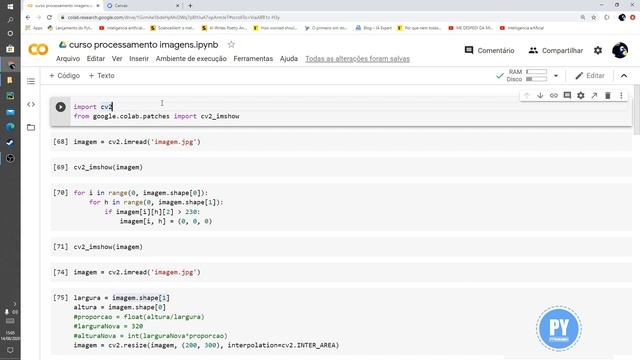The height and width of the screenshot is (360, 640).
Task: Click the RAM usage bar
Action: (x=536, y=72)
